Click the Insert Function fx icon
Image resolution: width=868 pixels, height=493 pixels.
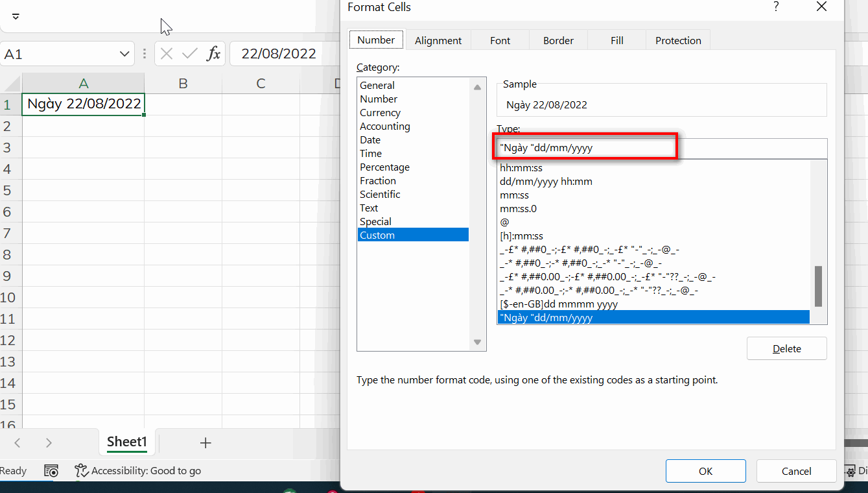click(x=213, y=54)
